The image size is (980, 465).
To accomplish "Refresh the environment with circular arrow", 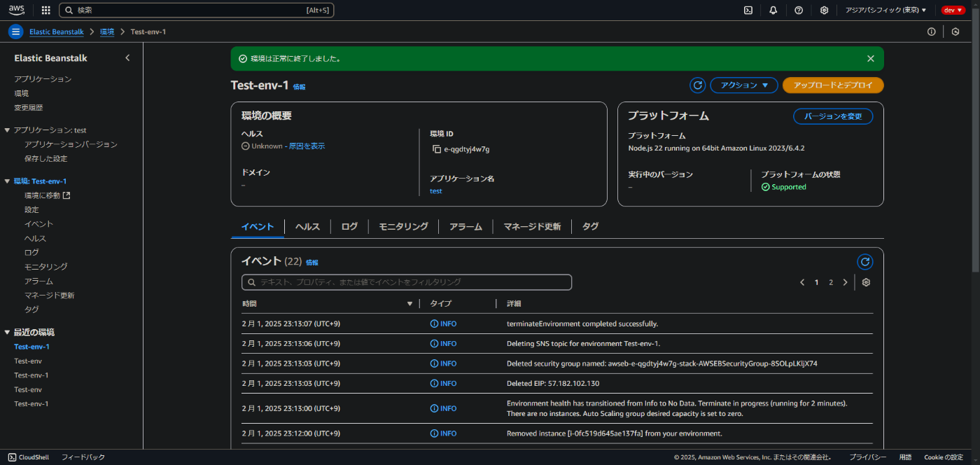I will [x=697, y=85].
